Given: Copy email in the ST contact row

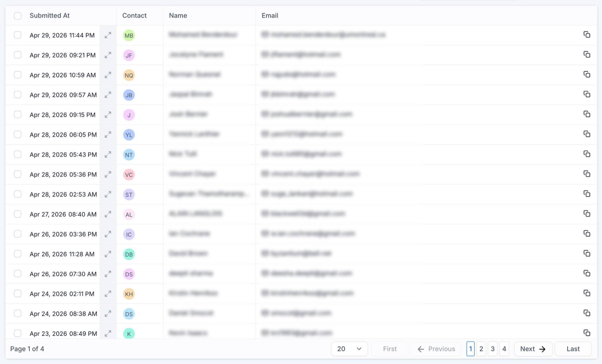Looking at the screenshot, I should click(x=587, y=194).
